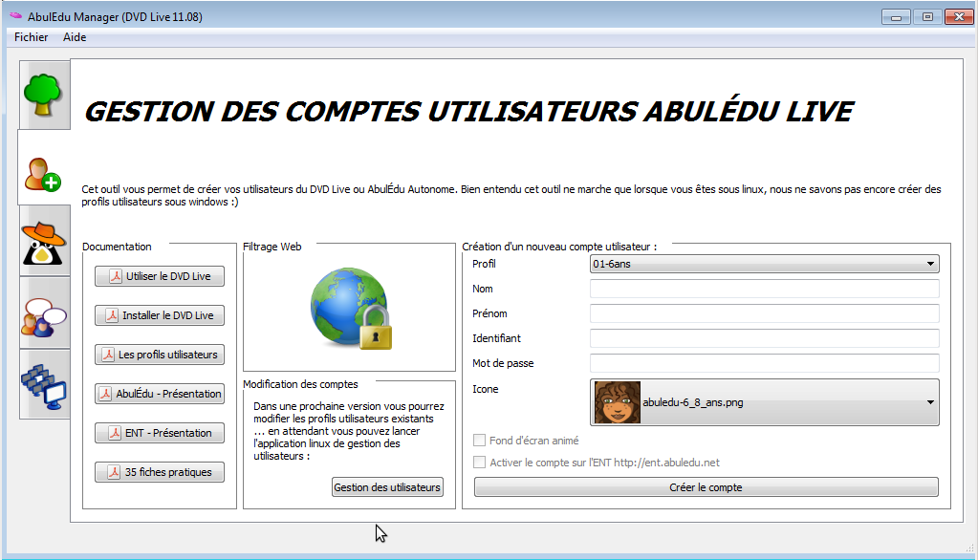Enable the Fond d'écran animé option

pyautogui.click(x=480, y=441)
